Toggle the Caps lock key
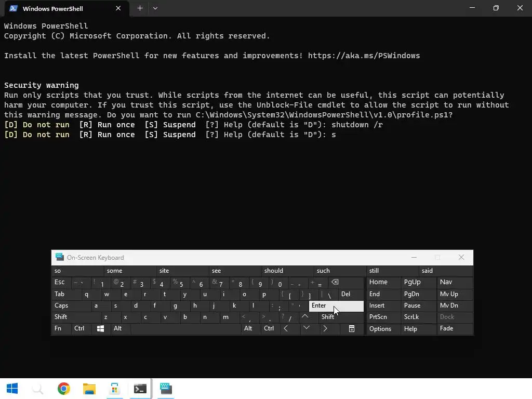Image resolution: width=532 pixels, height=399 pixels. click(x=71, y=305)
